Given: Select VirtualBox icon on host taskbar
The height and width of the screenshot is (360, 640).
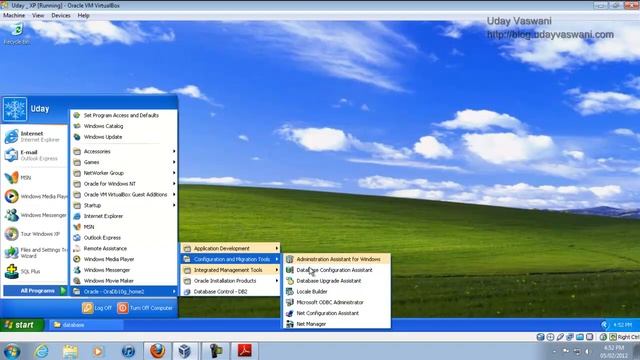Looking at the screenshot, I should (x=185, y=351).
